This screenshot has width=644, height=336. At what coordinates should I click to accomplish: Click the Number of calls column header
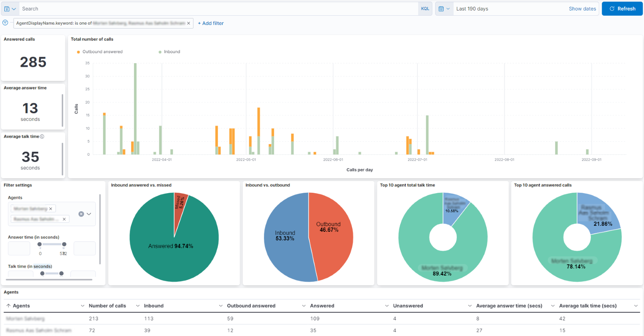point(107,306)
